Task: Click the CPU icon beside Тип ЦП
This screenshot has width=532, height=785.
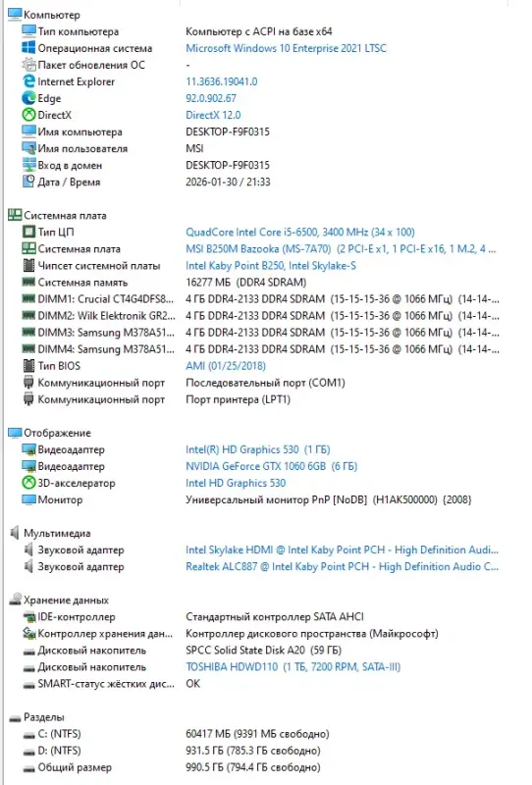Action: click(28, 232)
